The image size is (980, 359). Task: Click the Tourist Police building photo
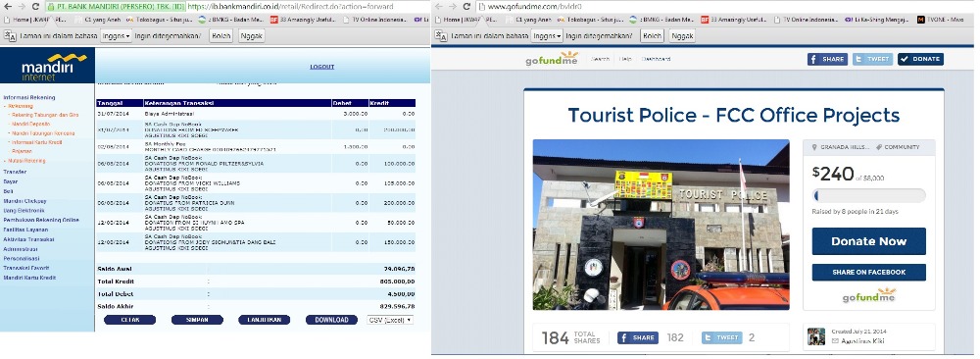click(x=661, y=225)
